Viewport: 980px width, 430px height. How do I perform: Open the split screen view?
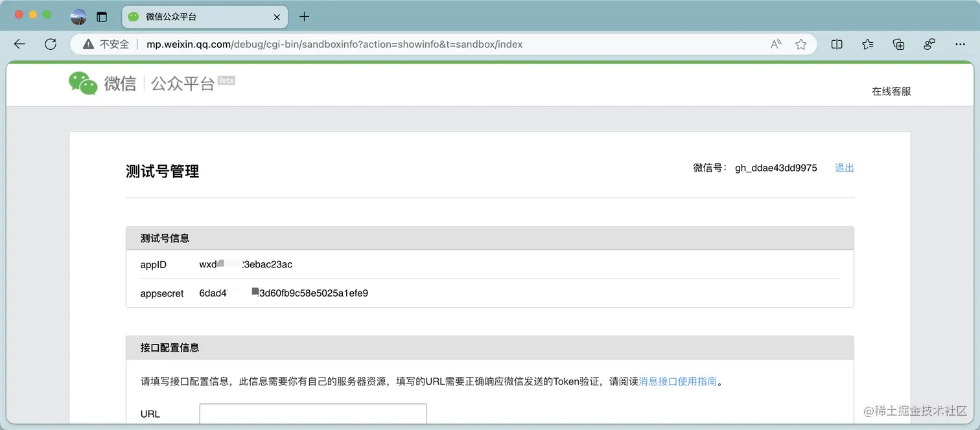click(836, 43)
